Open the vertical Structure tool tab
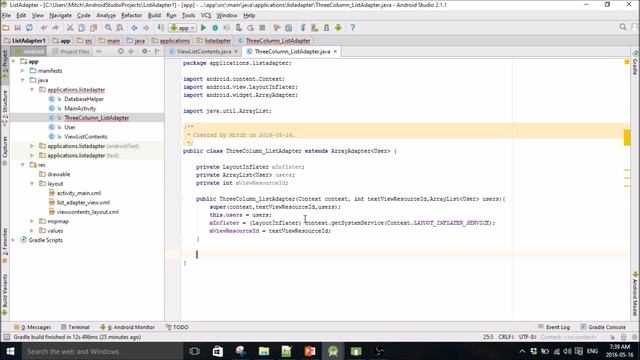This screenshot has width=640, height=360. click(x=5, y=108)
